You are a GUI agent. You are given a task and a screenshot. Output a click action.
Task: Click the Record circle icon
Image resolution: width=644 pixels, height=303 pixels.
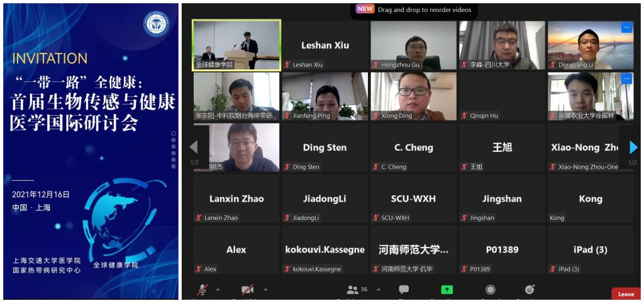point(491,290)
